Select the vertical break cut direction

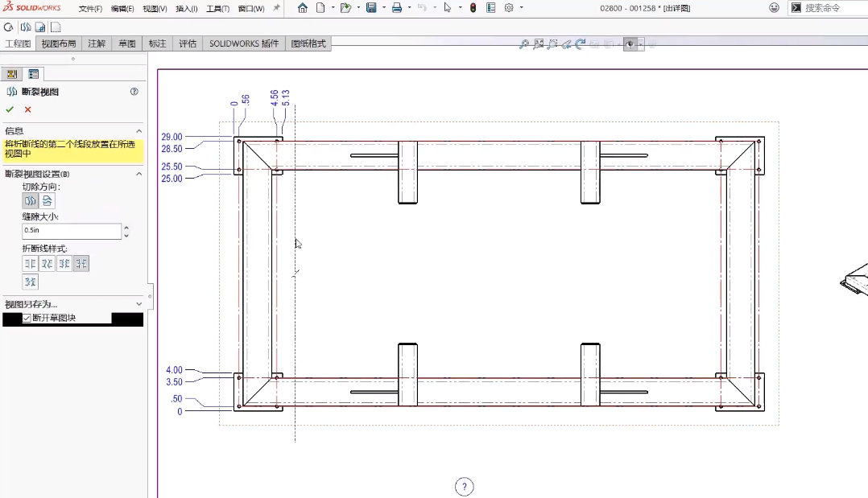click(30, 200)
